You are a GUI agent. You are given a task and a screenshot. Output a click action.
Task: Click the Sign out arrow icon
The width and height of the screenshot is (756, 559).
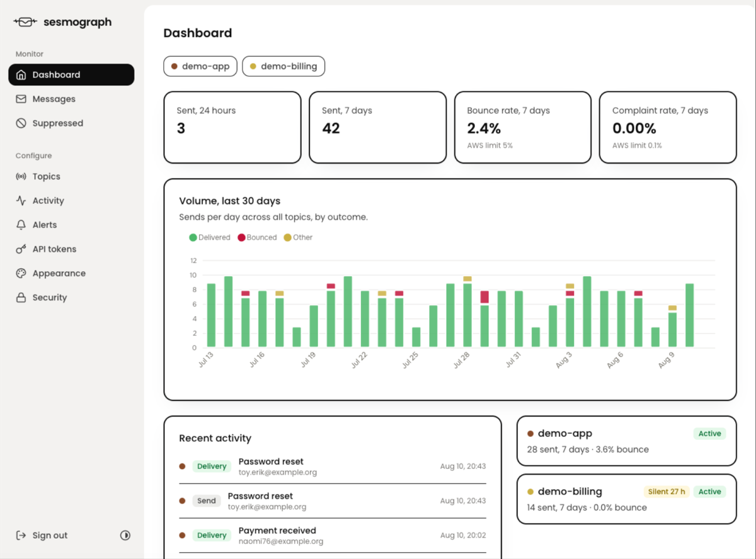(21, 536)
